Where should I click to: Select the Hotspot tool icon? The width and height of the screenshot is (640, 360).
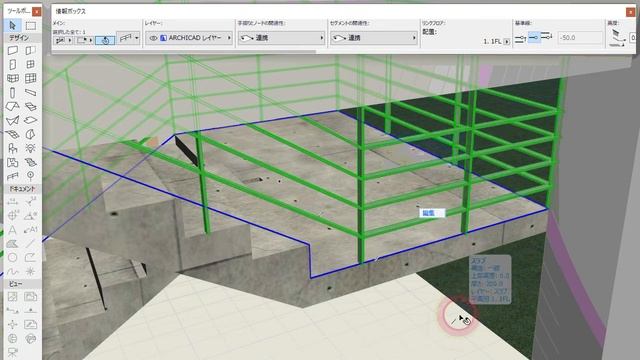(x=31, y=271)
